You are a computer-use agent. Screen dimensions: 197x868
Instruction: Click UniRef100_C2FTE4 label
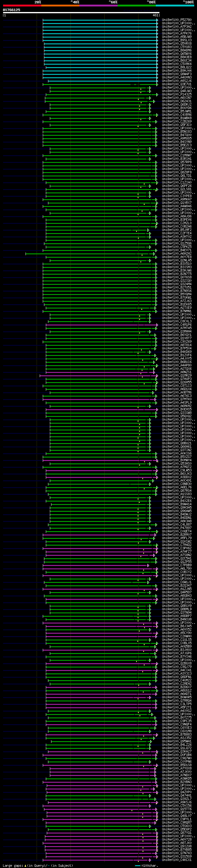(x=177, y=233)
